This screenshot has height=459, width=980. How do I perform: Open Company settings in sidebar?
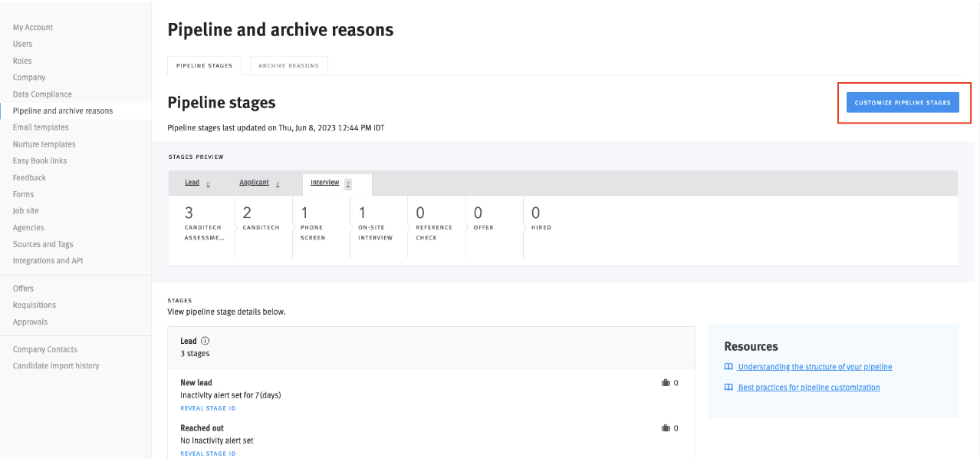[x=29, y=78]
